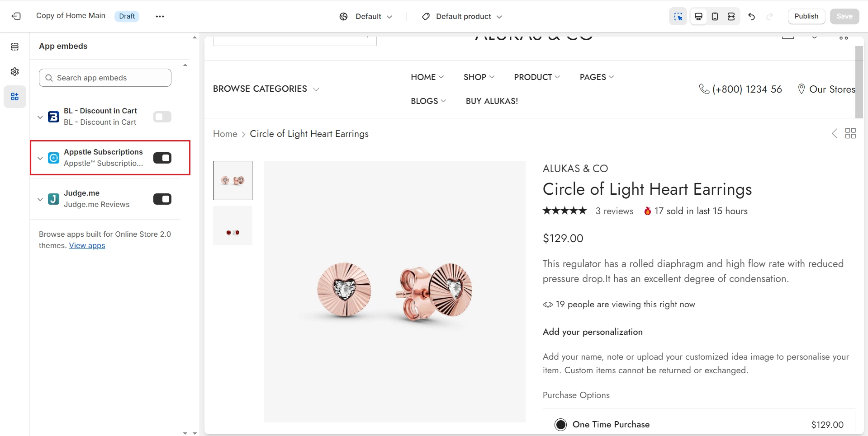Enable BL - Discount in Cart toggle
Screen dimensions: 868x436
click(162, 117)
